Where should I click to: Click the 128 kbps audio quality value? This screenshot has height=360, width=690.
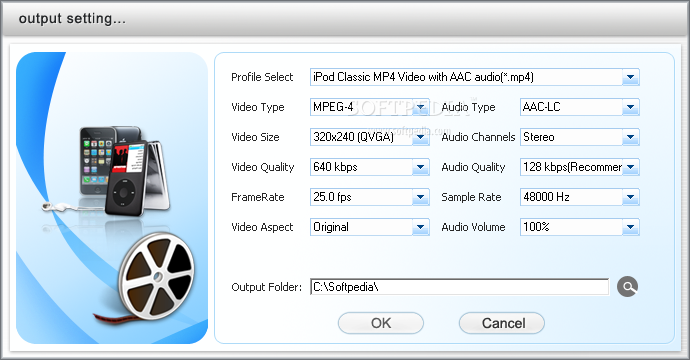point(572,167)
